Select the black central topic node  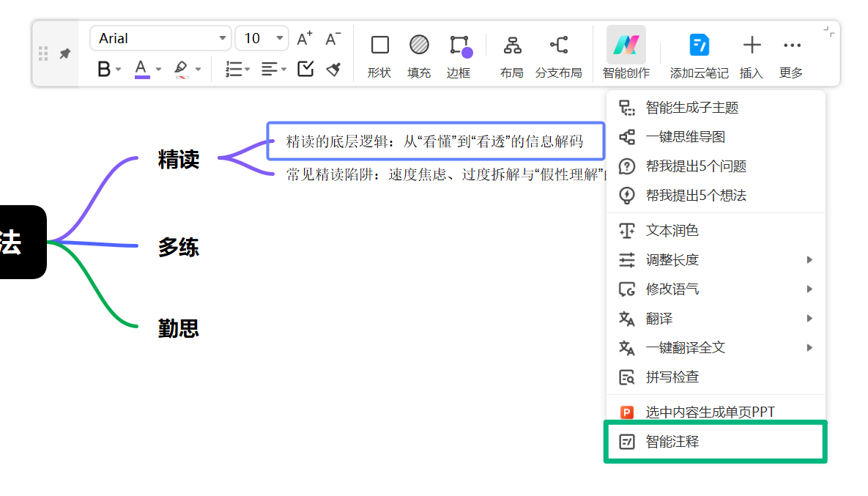pos(22,242)
